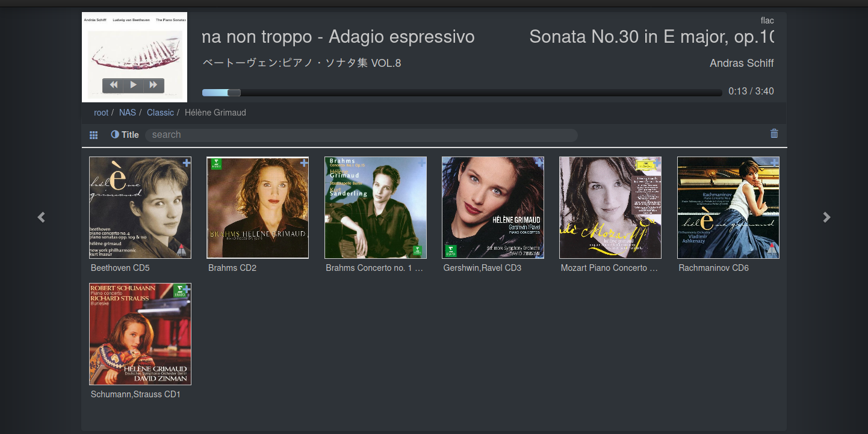Open the Beethoven CD5 album cover
Screen dimensions: 868x434
click(140, 208)
